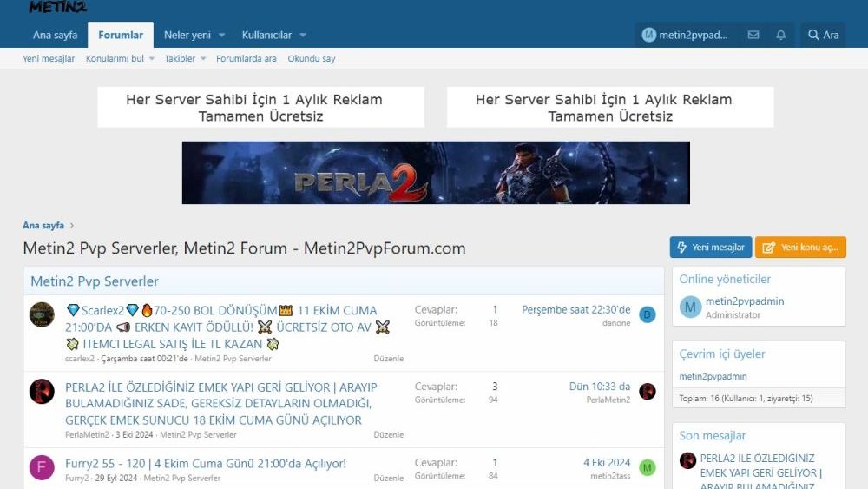Viewport: 868px width, 489px height.
Task: Click metin2pvpadmin under Çevrim içi üyeler
Action: pos(713,377)
